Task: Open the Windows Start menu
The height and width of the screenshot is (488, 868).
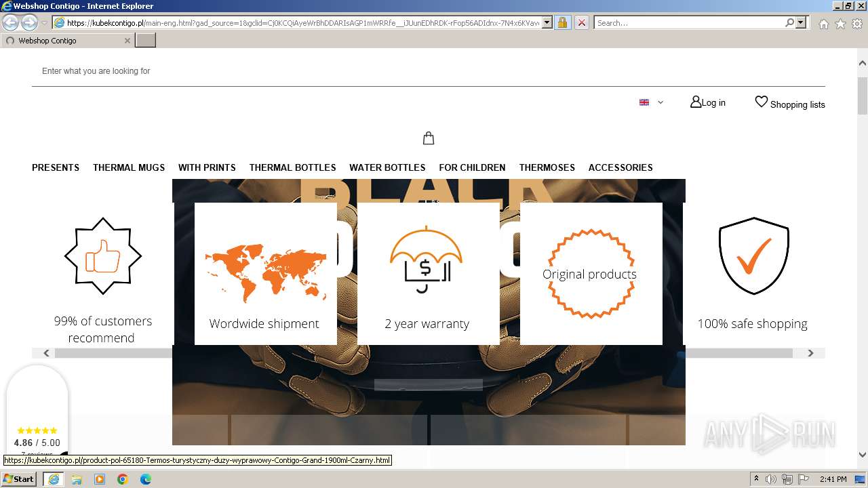Action: point(19,479)
